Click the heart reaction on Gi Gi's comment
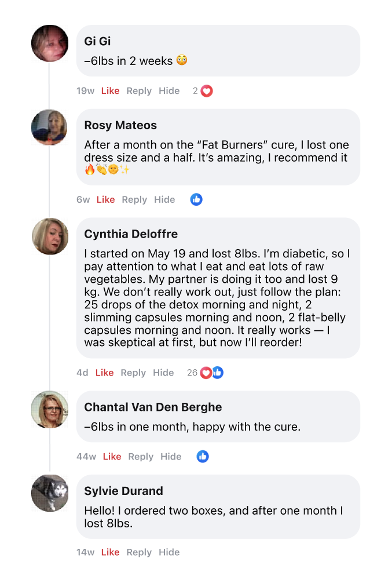This screenshot has width=392, height=583. pyautogui.click(x=207, y=91)
